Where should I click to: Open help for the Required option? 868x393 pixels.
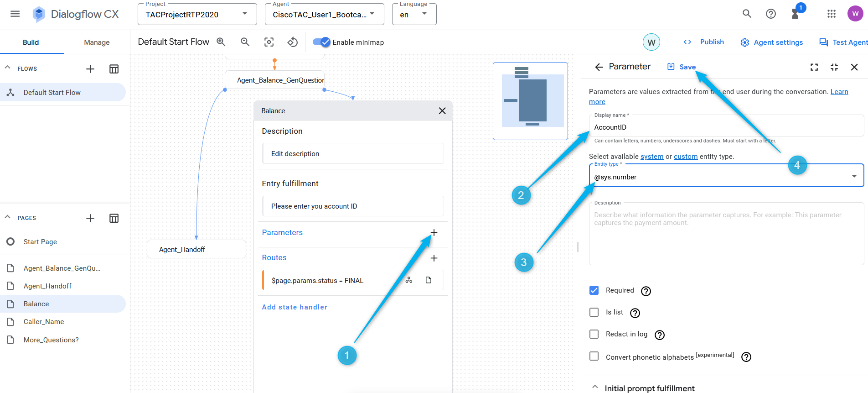click(x=646, y=291)
